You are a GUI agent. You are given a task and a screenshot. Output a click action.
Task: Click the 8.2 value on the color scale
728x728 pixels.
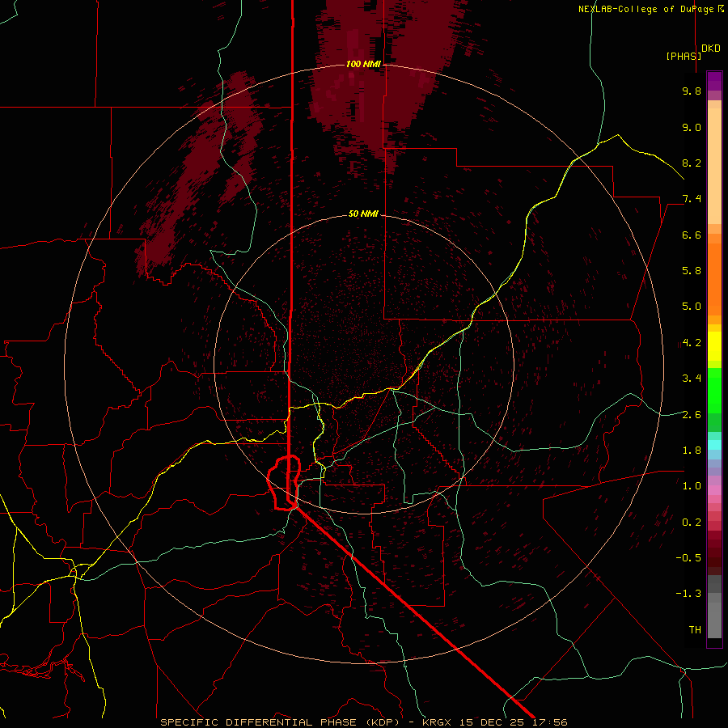[692, 163]
